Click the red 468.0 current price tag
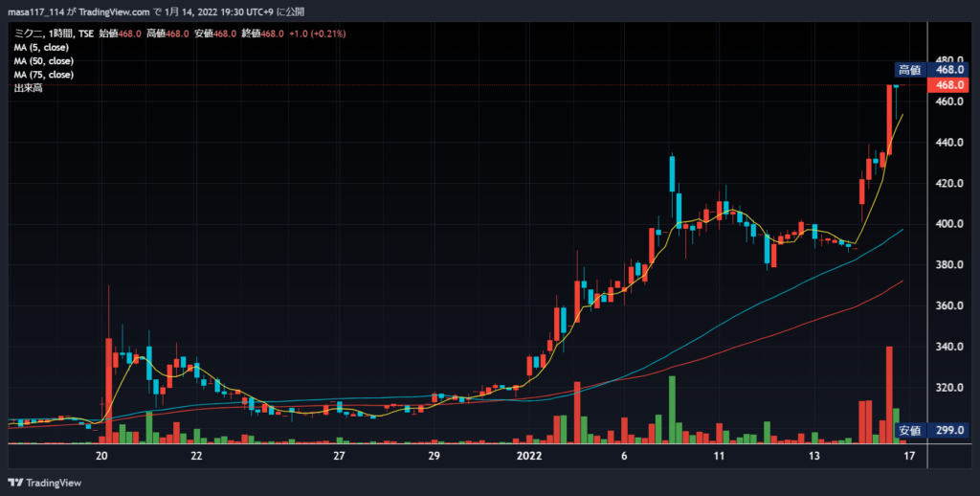 (948, 84)
